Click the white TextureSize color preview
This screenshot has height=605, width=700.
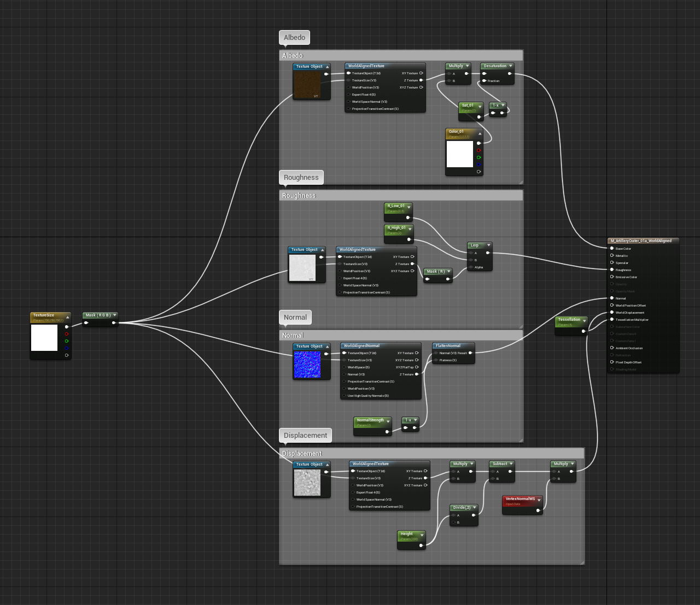[44, 338]
